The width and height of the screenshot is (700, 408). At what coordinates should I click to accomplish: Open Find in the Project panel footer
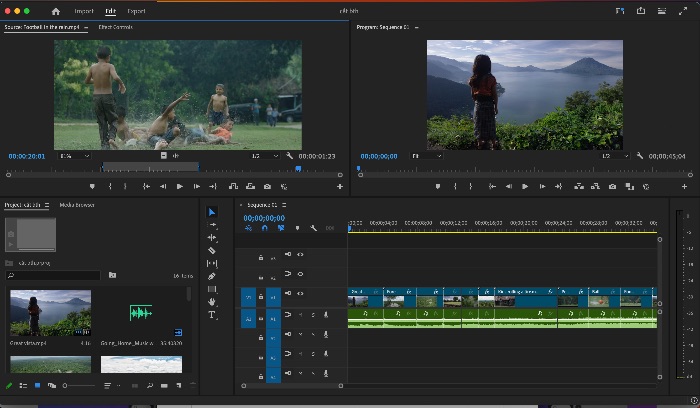150,386
